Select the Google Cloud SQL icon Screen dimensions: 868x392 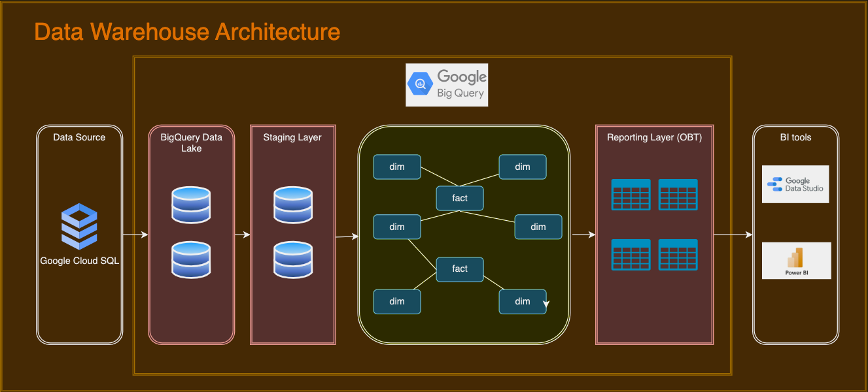79,227
